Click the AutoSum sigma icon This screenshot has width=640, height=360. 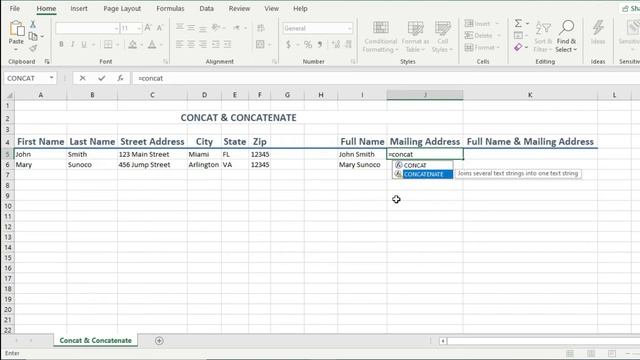[x=518, y=24]
